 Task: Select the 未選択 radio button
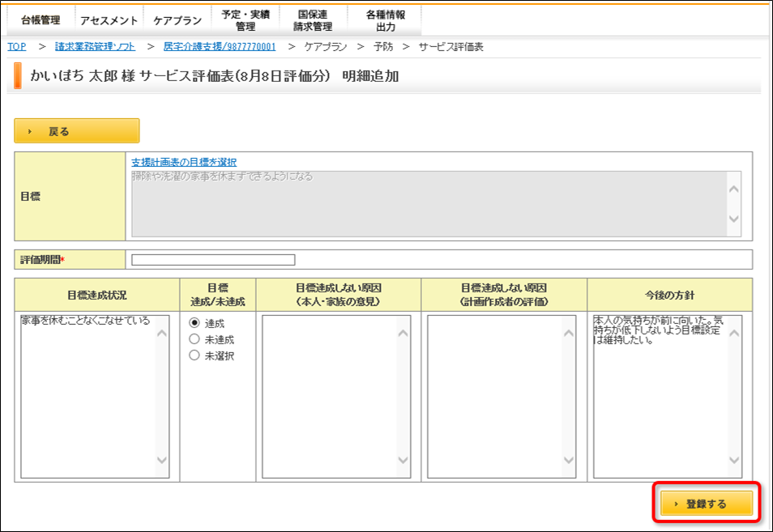(x=194, y=355)
